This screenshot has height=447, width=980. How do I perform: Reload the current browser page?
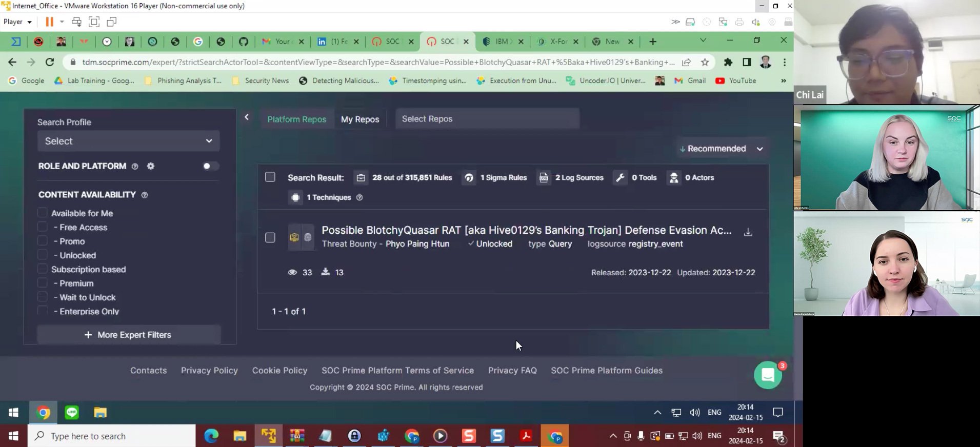coord(50,62)
